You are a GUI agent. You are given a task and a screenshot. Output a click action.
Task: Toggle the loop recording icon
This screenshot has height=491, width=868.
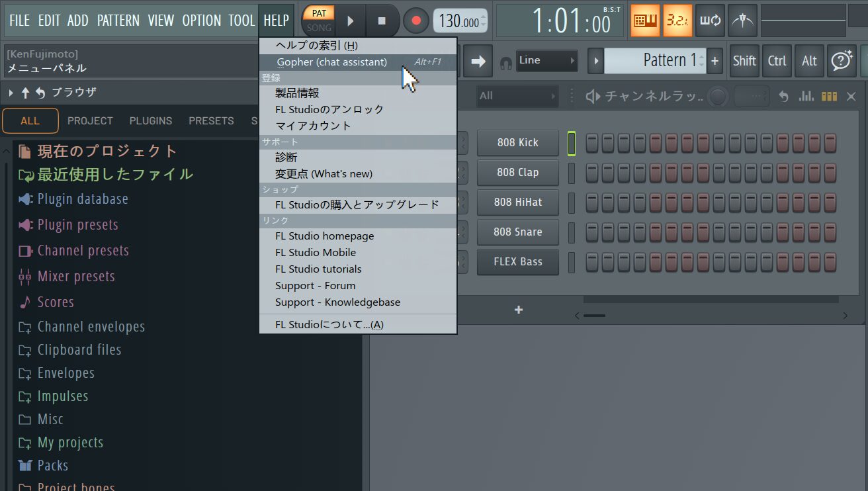coord(710,21)
